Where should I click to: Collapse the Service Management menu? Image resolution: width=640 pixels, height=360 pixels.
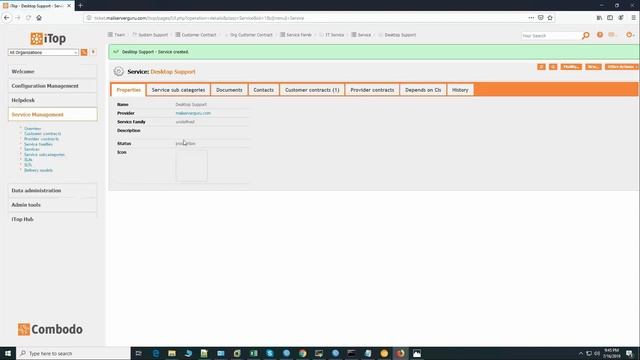52,114
